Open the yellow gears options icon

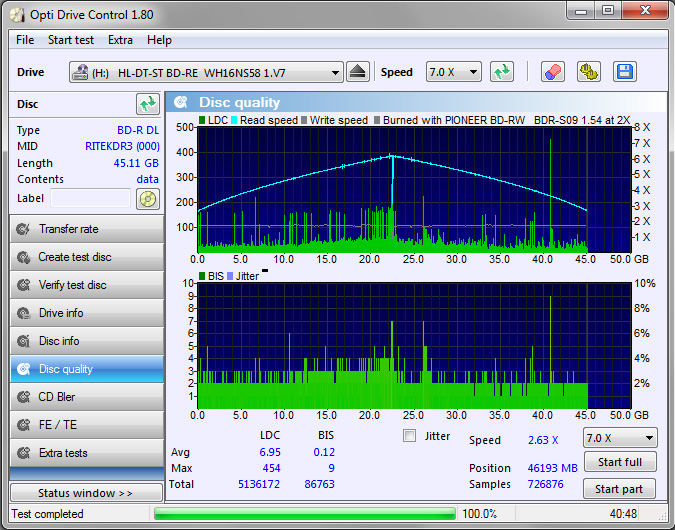[x=588, y=72]
